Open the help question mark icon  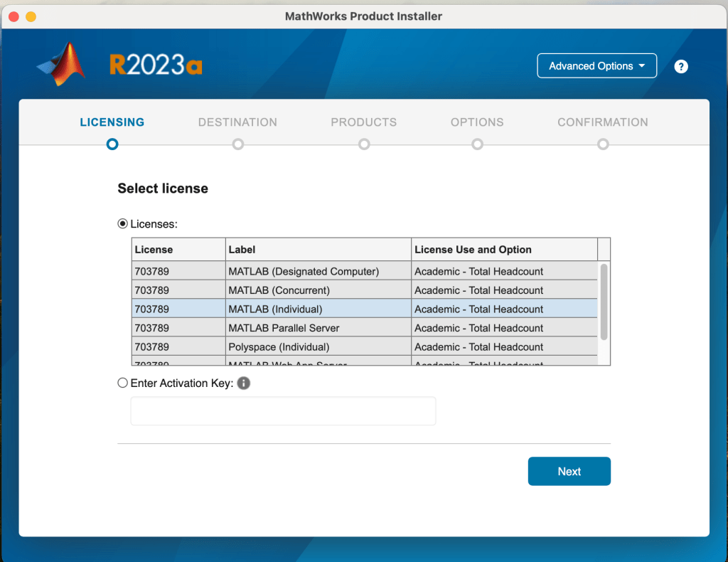pos(680,66)
